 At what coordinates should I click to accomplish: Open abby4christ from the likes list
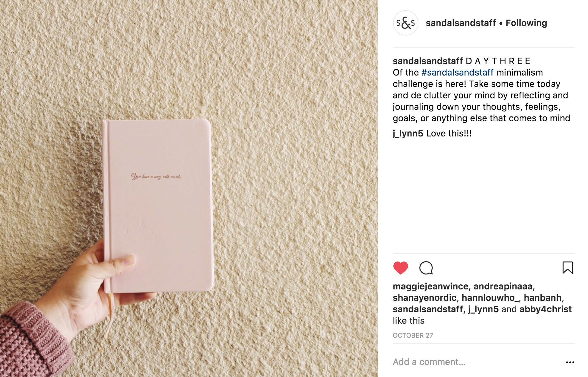coord(545,309)
